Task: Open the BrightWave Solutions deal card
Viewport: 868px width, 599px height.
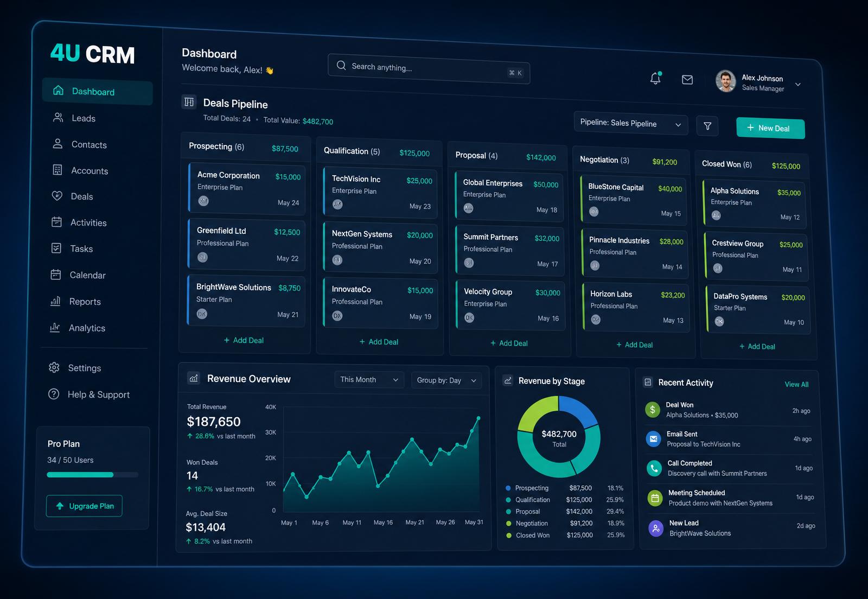Action: tap(246, 301)
